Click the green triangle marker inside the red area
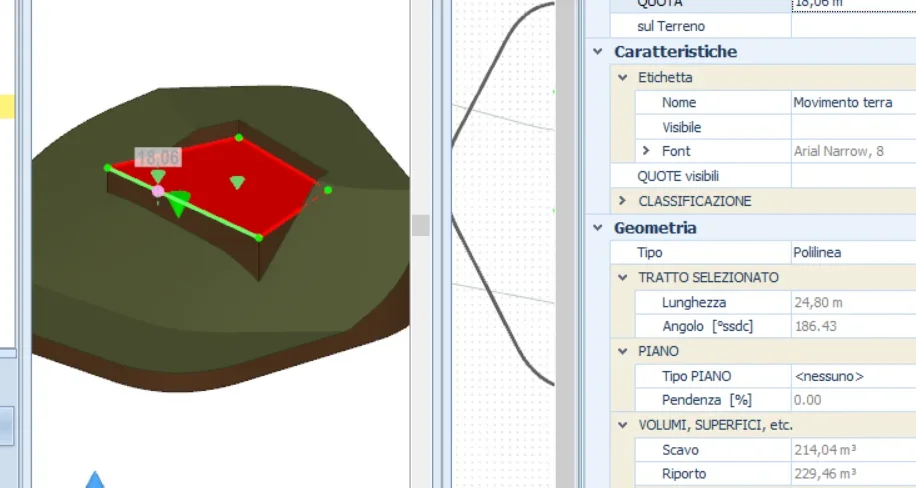This screenshot has height=488, width=916. coord(237,182)
